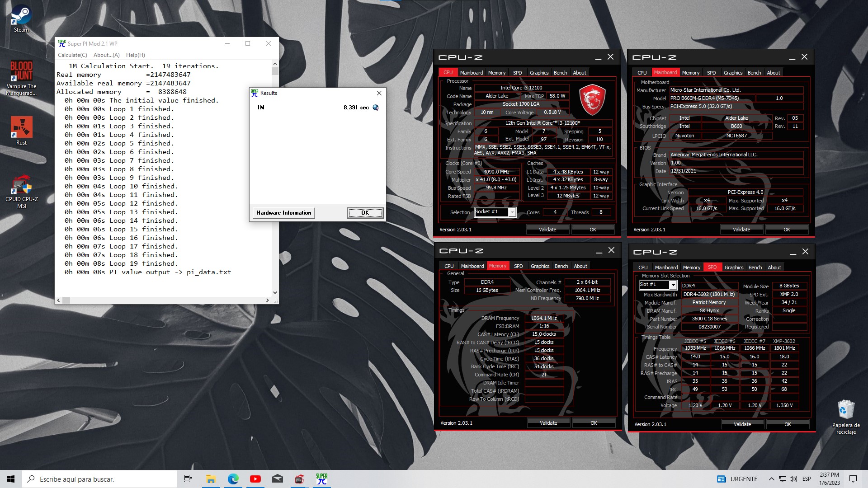
Task: Click Hardware Information button
Action: (x=283, y=213)
